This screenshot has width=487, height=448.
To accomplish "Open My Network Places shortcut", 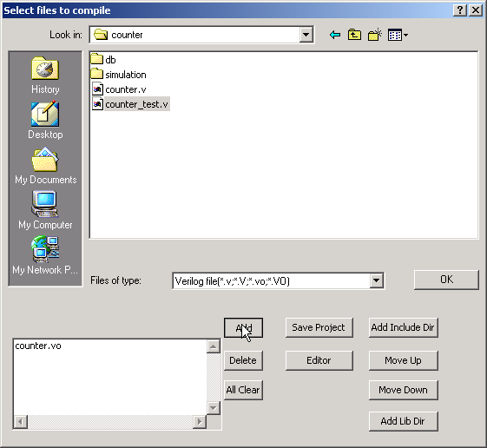I will pos(45,255).
